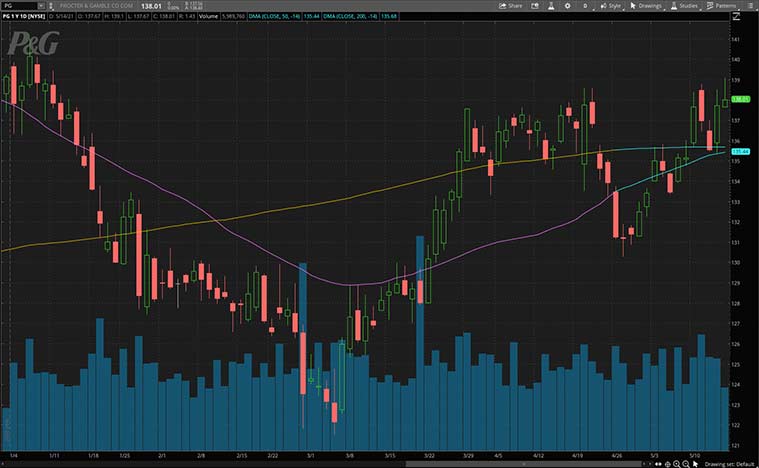Viewport: 759px width, 468px height.
Task: Open the hamburger menu at top right
Action: pos(751,5)
